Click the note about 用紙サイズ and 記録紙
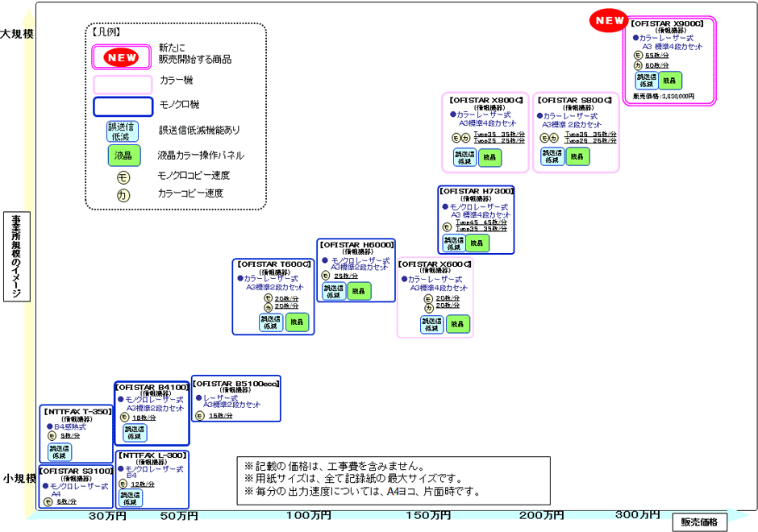The height and width of the screenshot is (532, 758). (x=353, y=479)
